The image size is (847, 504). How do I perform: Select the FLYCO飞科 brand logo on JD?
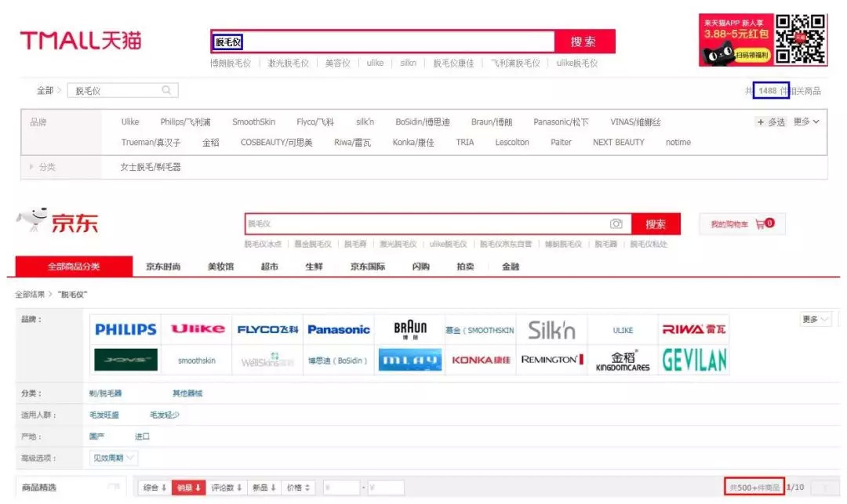(268, 330)
